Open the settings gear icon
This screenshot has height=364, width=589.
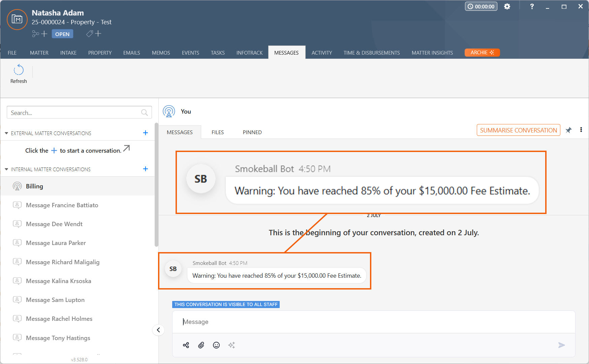[x=507, y=6]
